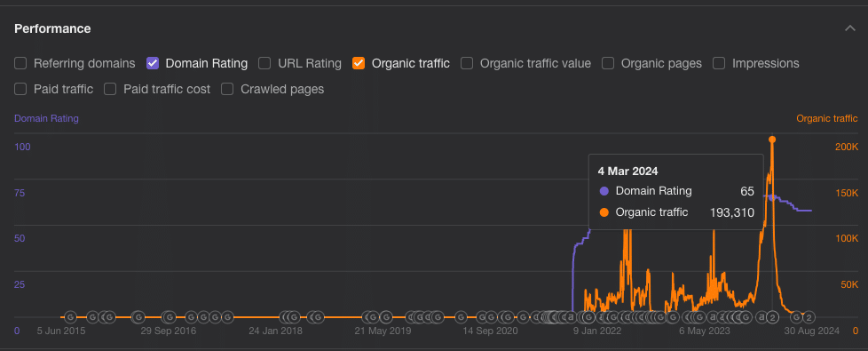The height and width of the screenshot is (351, 868).
Task: Tick the Paid traffic cost checkbox
Action: pos(110,89)
